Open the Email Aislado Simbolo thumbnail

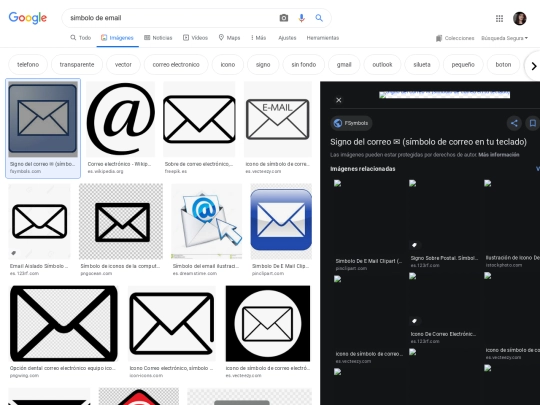coord(39,221)
